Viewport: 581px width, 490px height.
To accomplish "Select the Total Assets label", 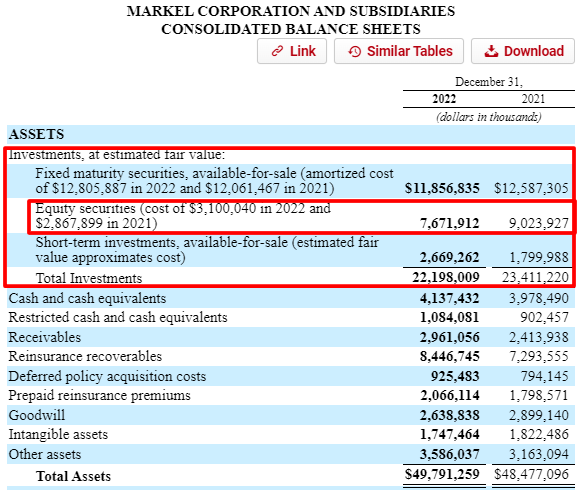I will click(73, 476).
